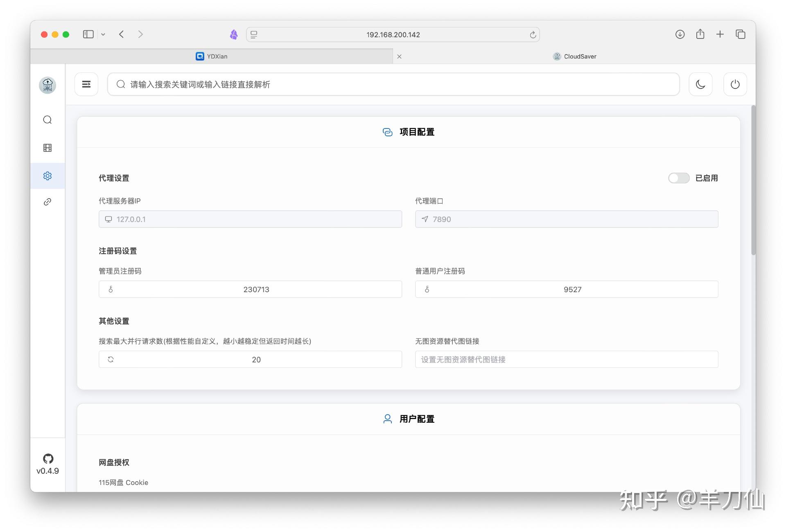Focus the search bar for keywords or links
The width and height of the screenshot is (786, 532).
tap(393, 84)
